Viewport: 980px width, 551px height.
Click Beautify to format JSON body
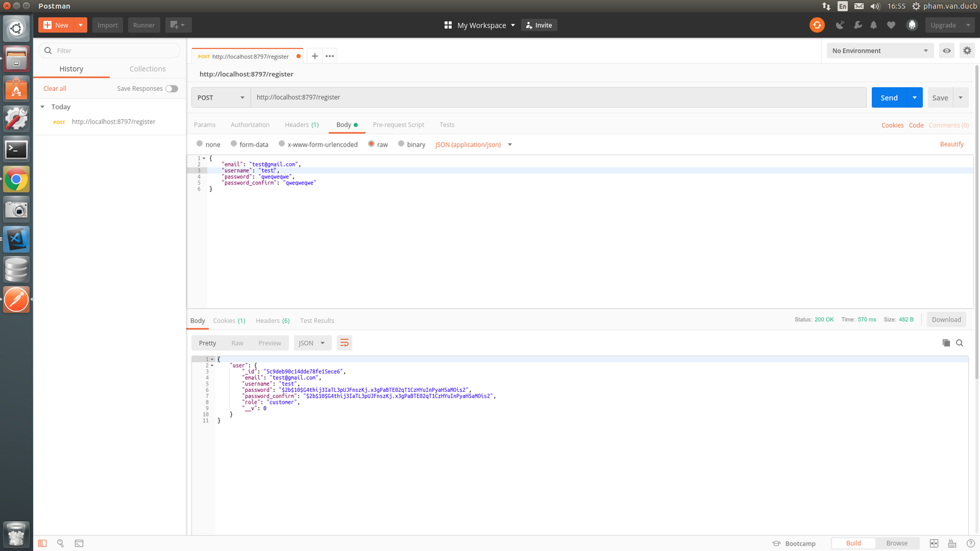coord(952,144)
